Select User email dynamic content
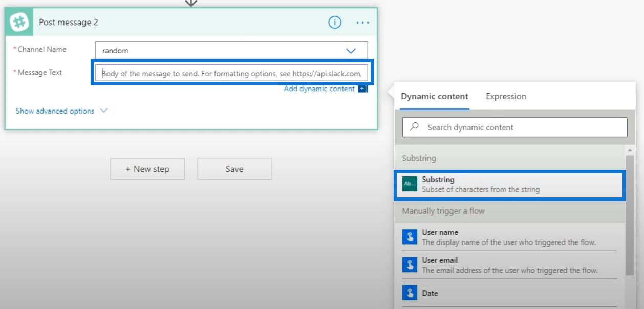 [510, 265]
